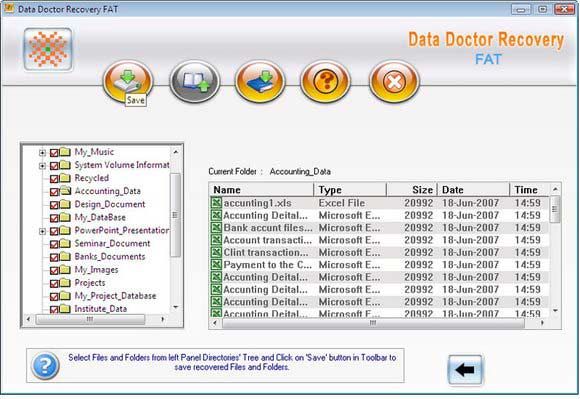The height and width of the screenshot is (399, 580).
Task: Uncheck the Accounting_Data checkbox
Action: coord(54,192)
